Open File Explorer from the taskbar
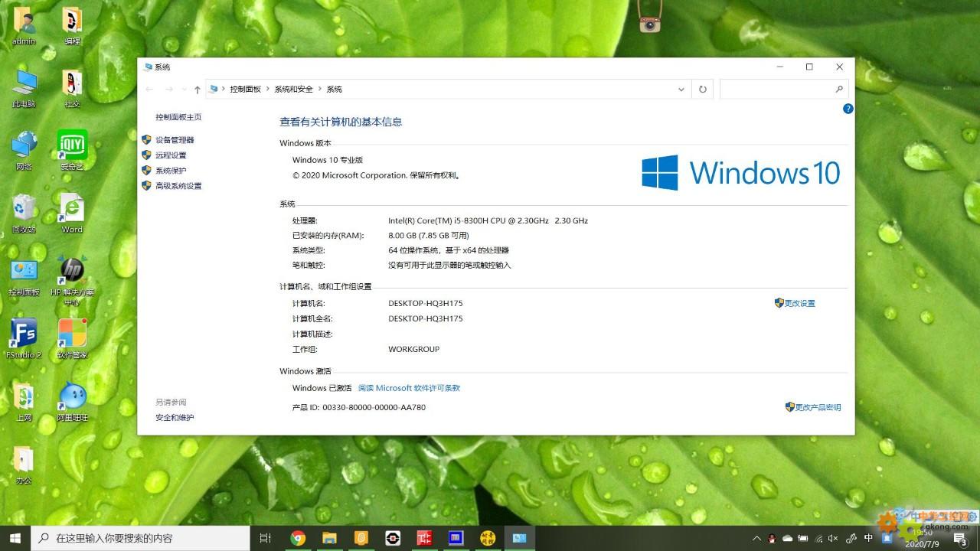 pyautogui.click(x=329, y=538)
